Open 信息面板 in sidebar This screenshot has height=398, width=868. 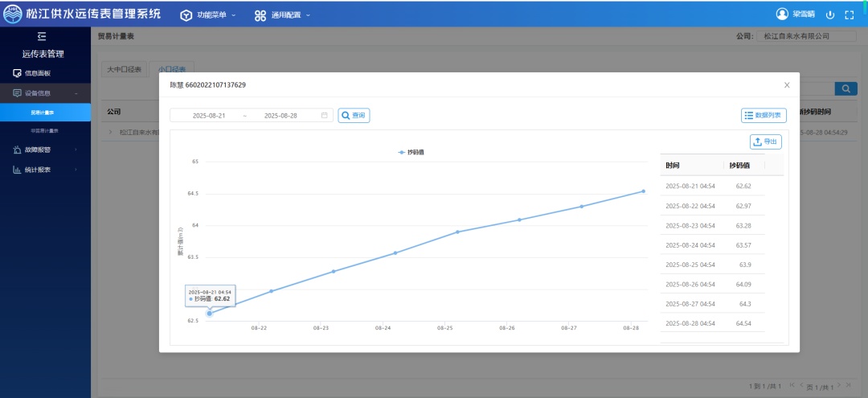pos(45,73)
